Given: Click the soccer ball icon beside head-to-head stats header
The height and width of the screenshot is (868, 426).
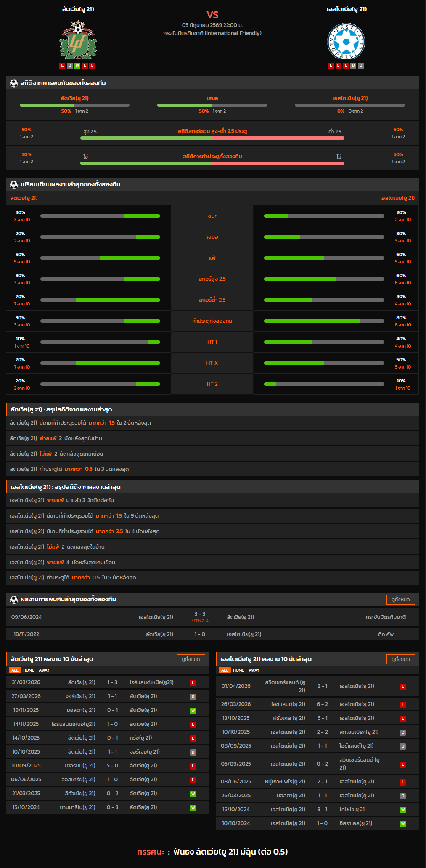Looking at the screenshot, I should [14, 83].
